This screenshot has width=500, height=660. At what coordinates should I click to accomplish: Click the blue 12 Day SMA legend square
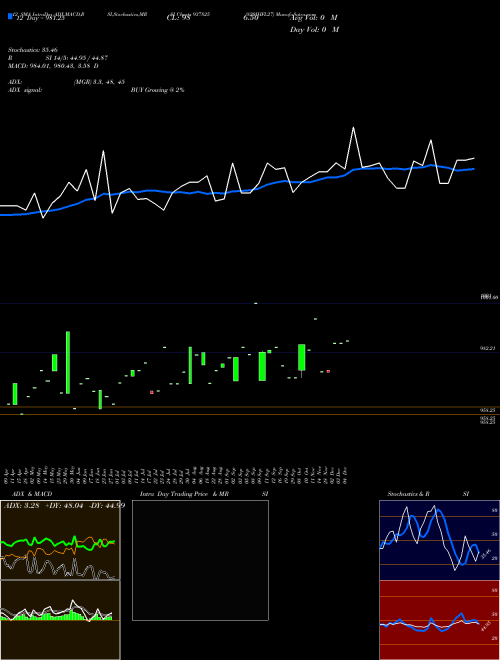click(10, 17)
